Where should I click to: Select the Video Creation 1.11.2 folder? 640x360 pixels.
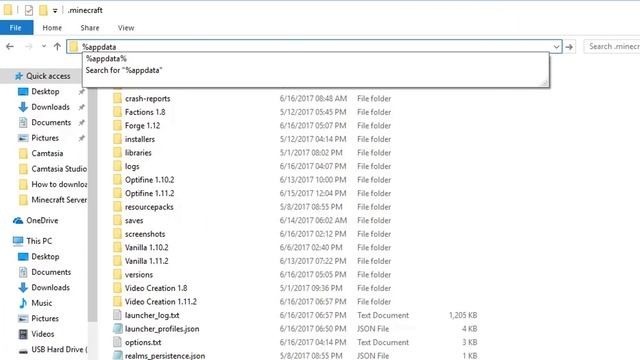point(160,302)
